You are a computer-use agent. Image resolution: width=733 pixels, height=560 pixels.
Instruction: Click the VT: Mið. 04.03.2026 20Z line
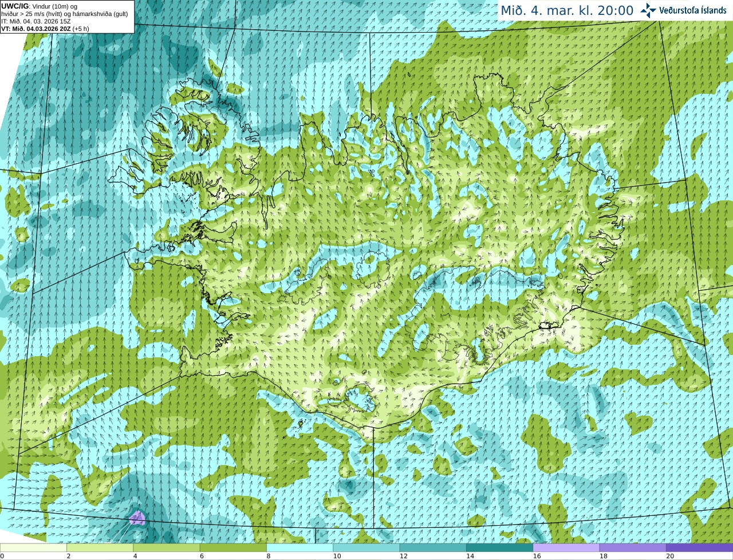click(x=45, y=29)
